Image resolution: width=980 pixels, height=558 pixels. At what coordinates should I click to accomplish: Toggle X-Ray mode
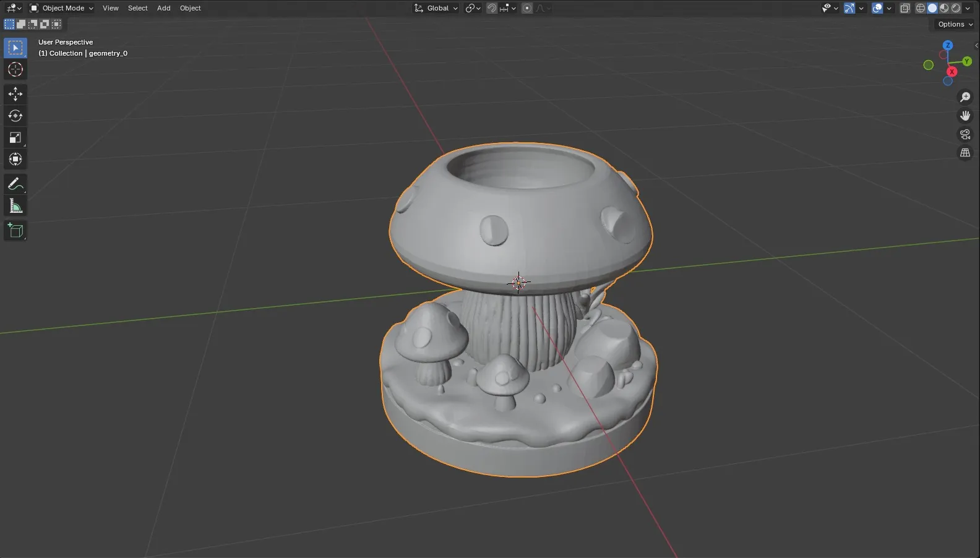[905, 8]
